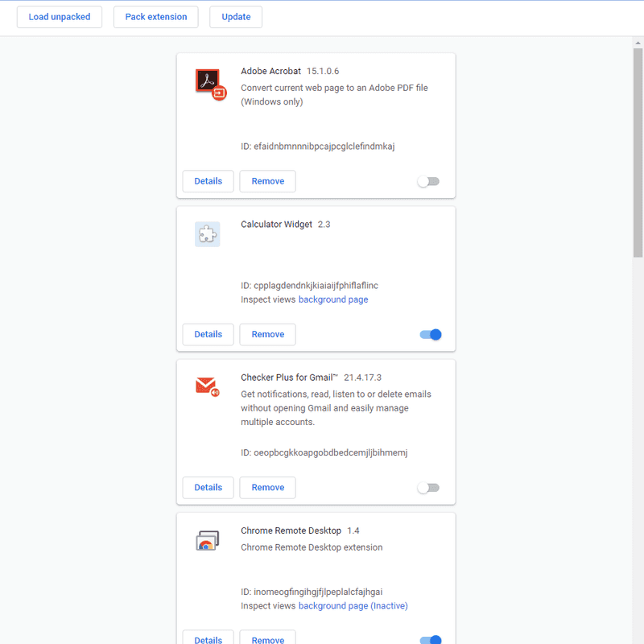This screenshot has width=644, height=644.
Task: Open Details for Checker Plus for Gmail
Action: click(208, 488)
